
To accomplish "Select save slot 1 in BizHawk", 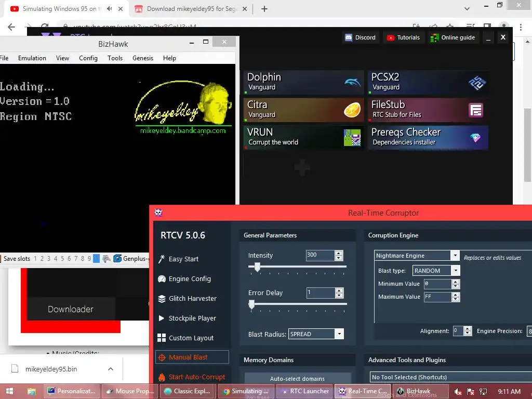I will [35, 259].
